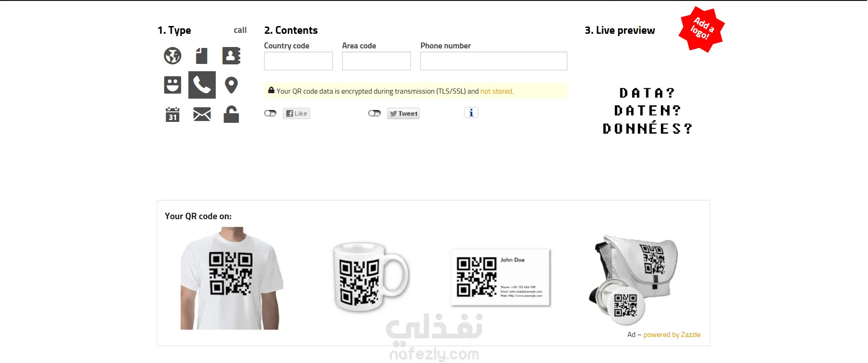Focus the Country code field
Image resolution: width=868 pixels, height=363 pixels.
(x=298, y=61)
